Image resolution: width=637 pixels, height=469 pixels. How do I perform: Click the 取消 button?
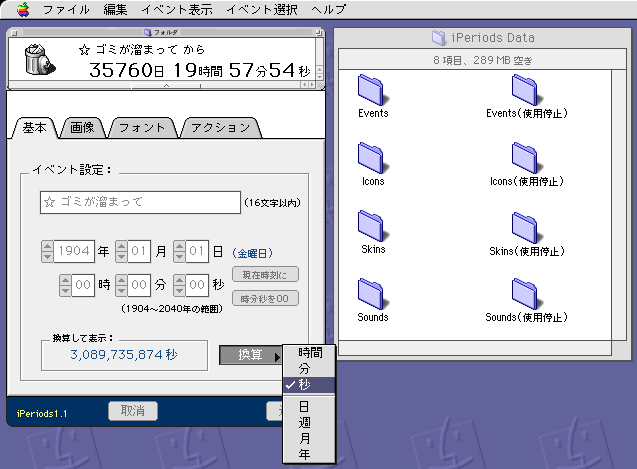[x=133, y=411]
